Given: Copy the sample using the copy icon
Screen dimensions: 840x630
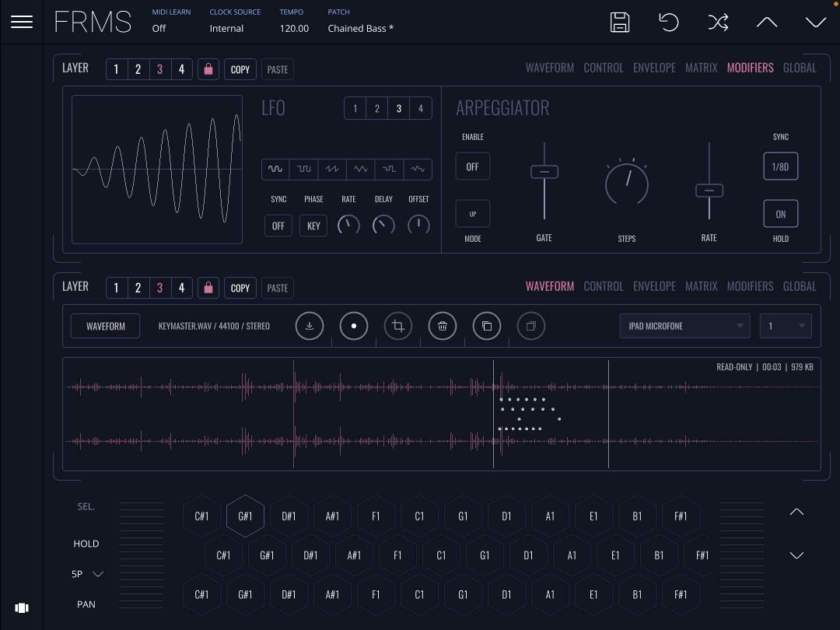Looking at the screenshot, I should pyautogui.click(x=487, y=326).
